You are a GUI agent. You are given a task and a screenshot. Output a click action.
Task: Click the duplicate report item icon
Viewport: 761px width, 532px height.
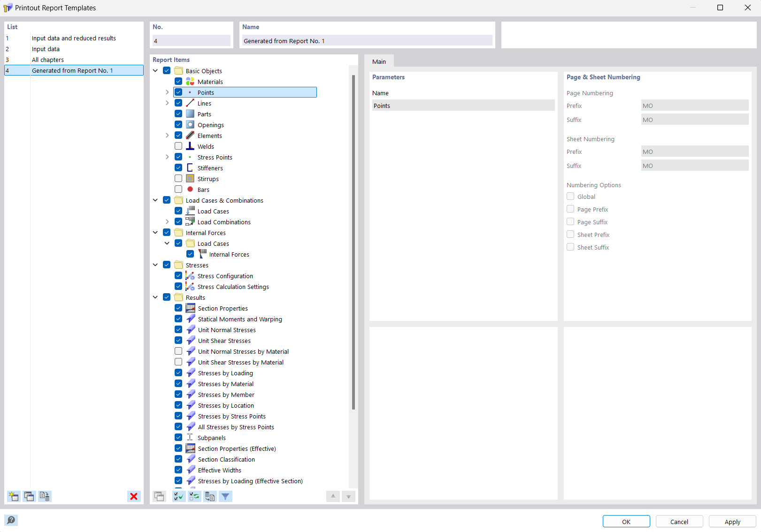(x=159, y=496)
